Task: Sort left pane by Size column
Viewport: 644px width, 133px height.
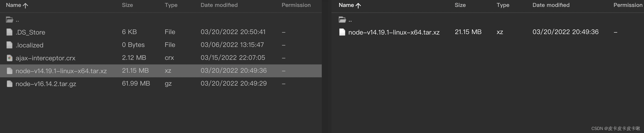Action: 127,5
